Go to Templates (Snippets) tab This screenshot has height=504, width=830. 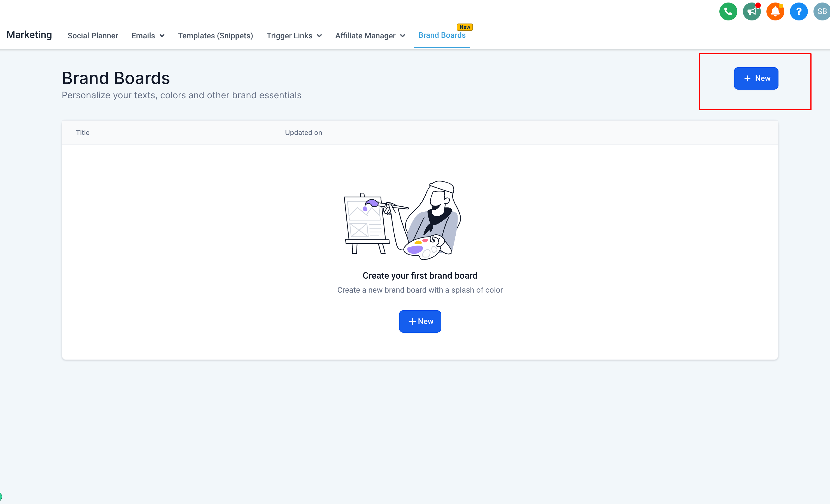215,36
